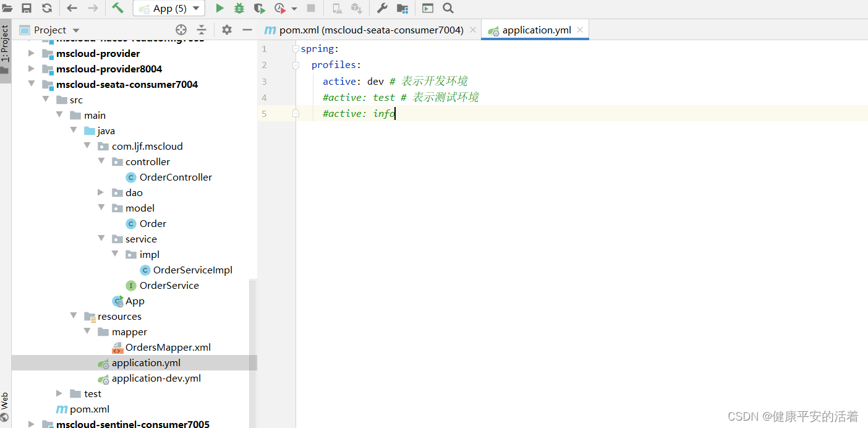Close the application.yml editor tab
868x428 pixels.
tap(580, 30)
